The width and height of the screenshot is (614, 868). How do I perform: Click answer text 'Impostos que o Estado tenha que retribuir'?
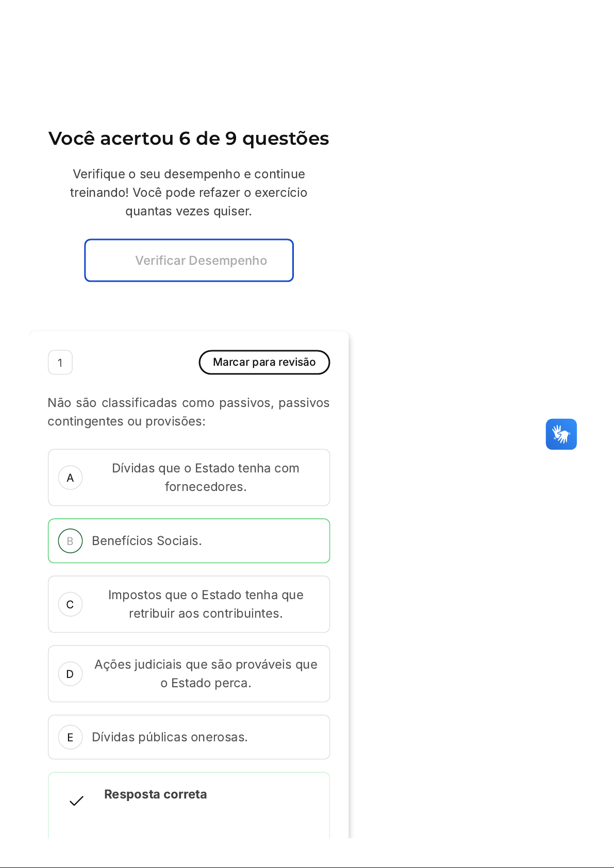click(x=205, y=604)
